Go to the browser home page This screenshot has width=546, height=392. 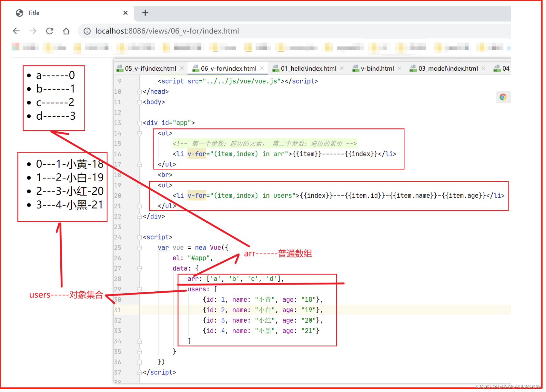tap(66, 31)
